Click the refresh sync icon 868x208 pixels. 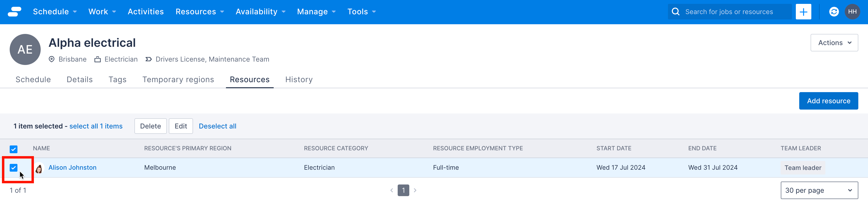pyautogui.click(x=834, y=12)
